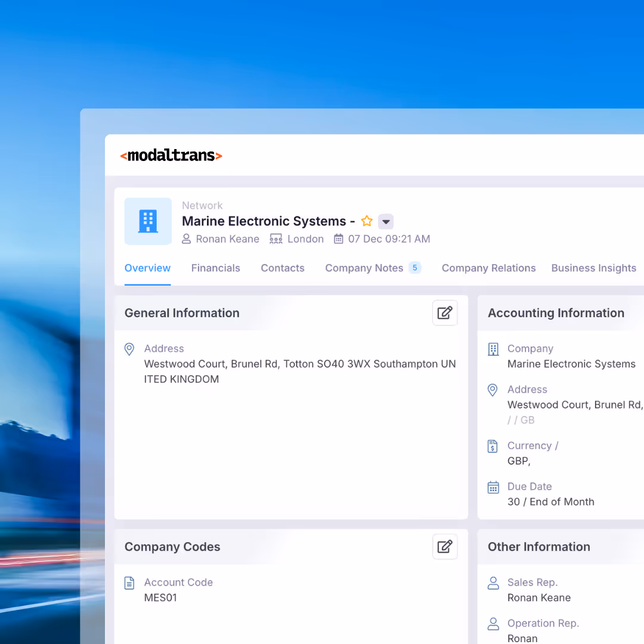Click the Account Code label

pos(178,583)
